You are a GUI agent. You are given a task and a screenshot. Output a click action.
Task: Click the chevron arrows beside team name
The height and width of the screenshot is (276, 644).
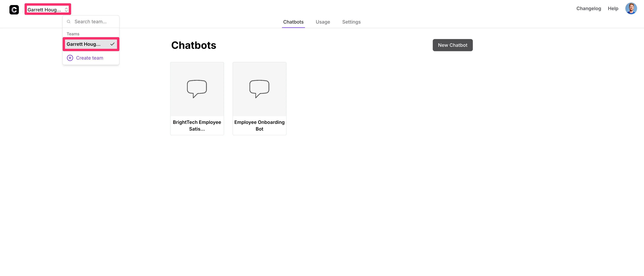point(66,9)
